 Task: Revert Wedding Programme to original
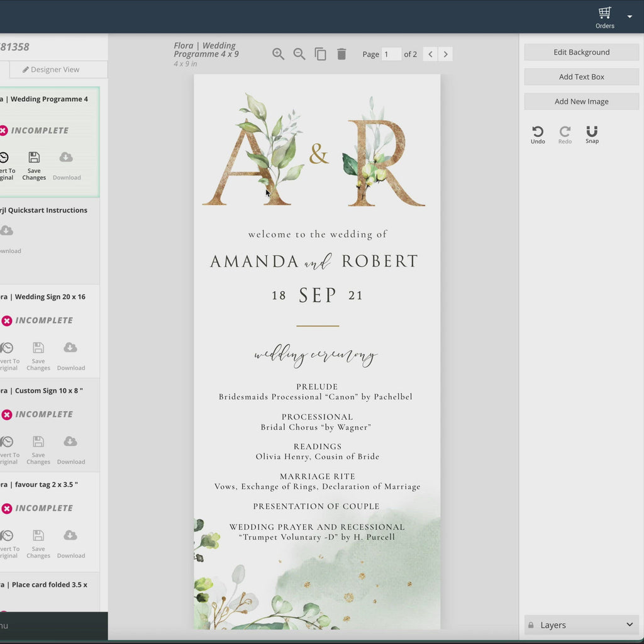(6, 166)
